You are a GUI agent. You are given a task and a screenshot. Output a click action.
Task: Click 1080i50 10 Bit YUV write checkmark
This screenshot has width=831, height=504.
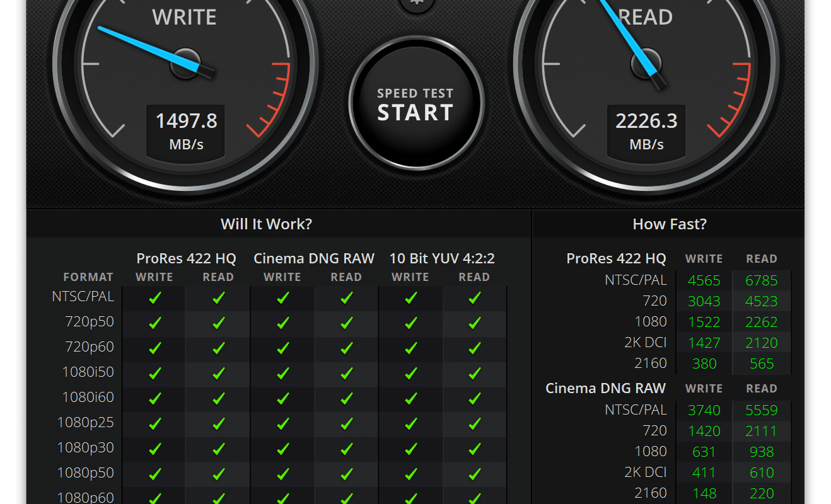pyautogui.click(x=410, y=373)
